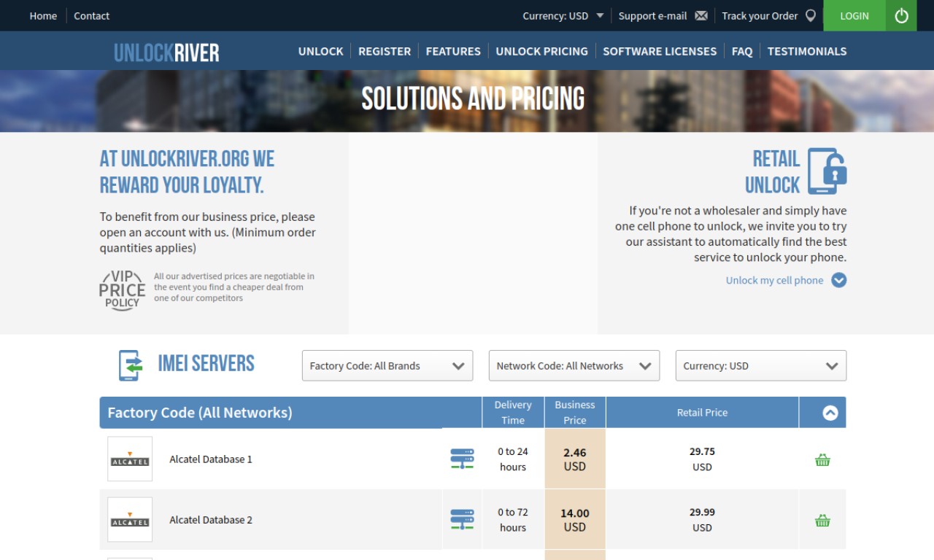This screenshot has width=934, height=560.
Task: Click the 14.00 USD business price
Action: pos(575,520)
